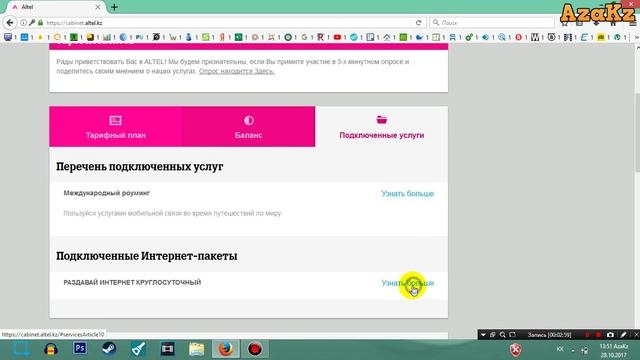Open File Explorer from the taskbar
Viewport: 640px width, 360px height.
point(197,349)
